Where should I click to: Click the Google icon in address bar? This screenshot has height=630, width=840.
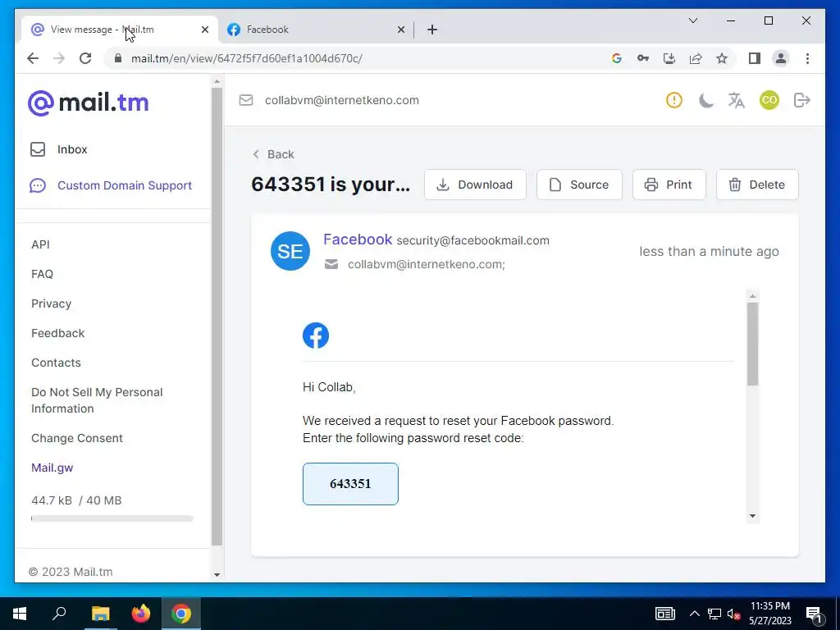[617, 58]
